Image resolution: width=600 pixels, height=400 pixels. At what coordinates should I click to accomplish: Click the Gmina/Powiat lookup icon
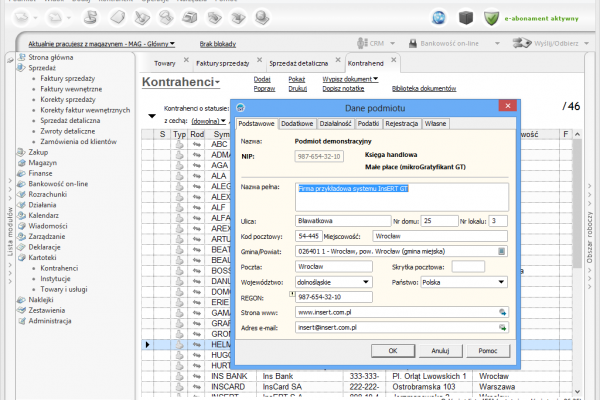point(503,251)
